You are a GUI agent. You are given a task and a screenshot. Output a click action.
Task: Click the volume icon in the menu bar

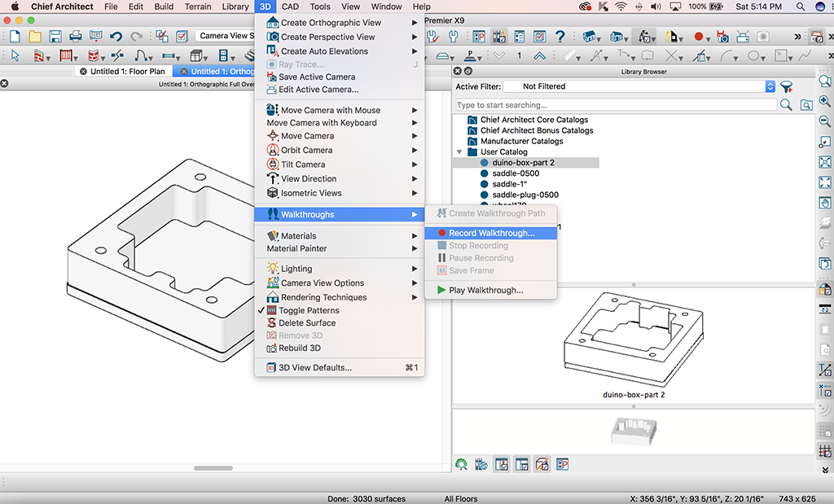[x=656, y=7]
